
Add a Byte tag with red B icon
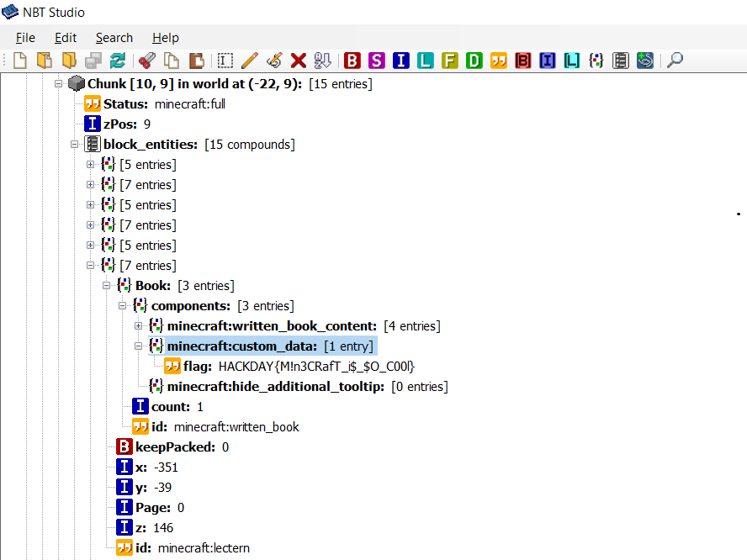(352, 61)
